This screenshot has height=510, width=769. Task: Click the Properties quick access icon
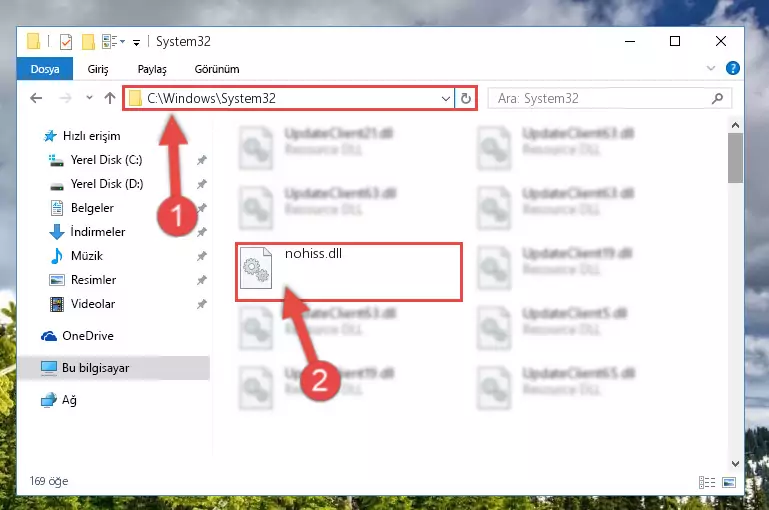(x=66, y=42)
